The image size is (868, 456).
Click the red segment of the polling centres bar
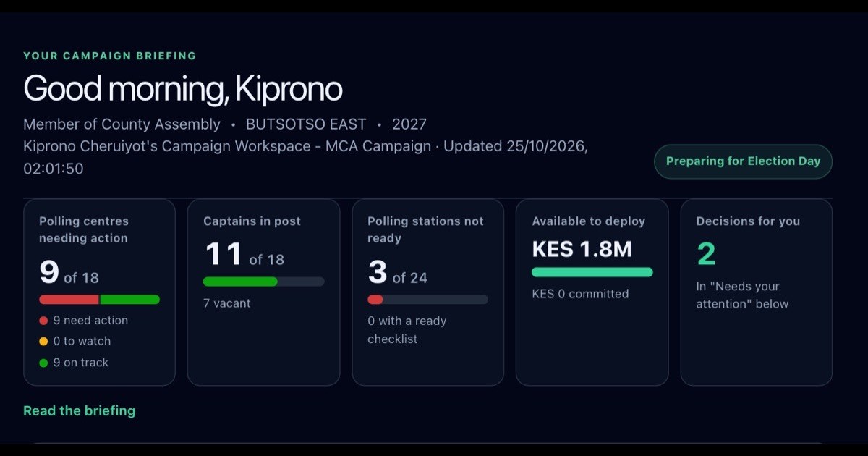(x=69, y=300)
